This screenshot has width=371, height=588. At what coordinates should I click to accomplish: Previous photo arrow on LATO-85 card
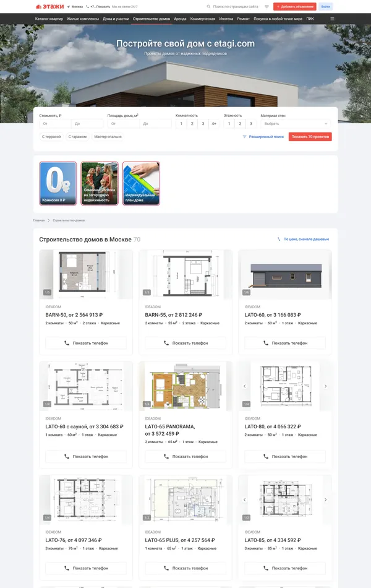(244, 499)
